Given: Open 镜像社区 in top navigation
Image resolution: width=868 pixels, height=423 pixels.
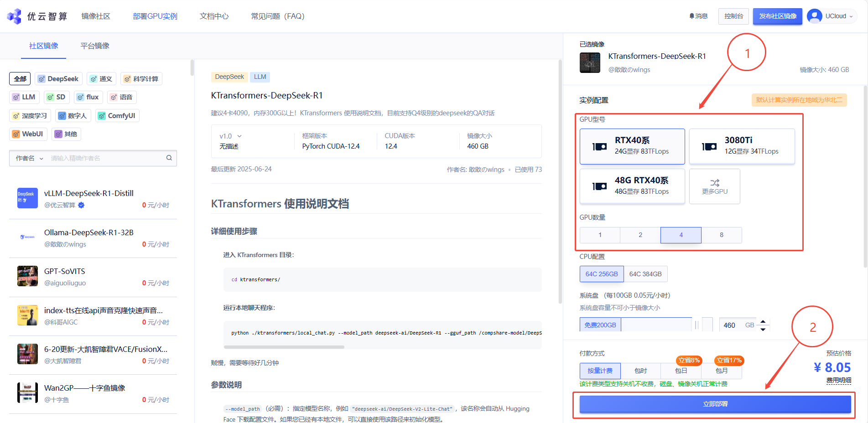Looking at the screenshot, I should 96,16.
